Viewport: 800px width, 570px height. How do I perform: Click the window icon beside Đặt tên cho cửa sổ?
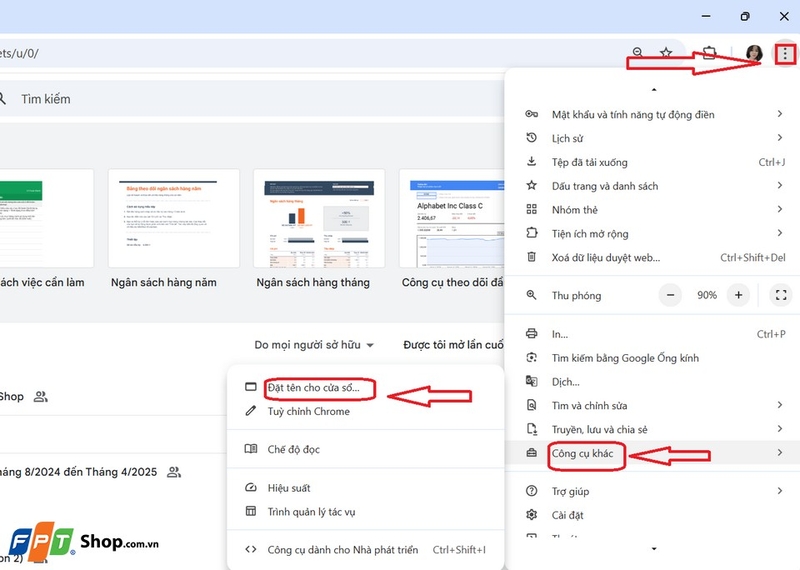pyautogui.click(x=251, y=387)
